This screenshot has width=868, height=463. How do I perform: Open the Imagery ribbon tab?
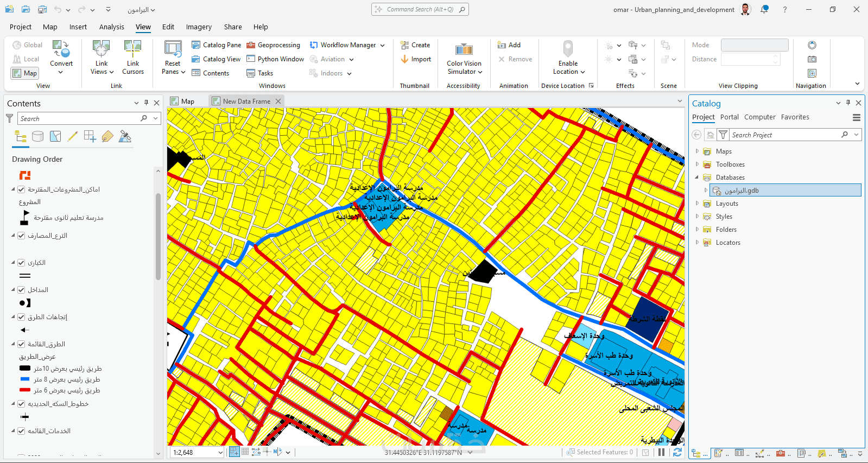coord(199,27)
